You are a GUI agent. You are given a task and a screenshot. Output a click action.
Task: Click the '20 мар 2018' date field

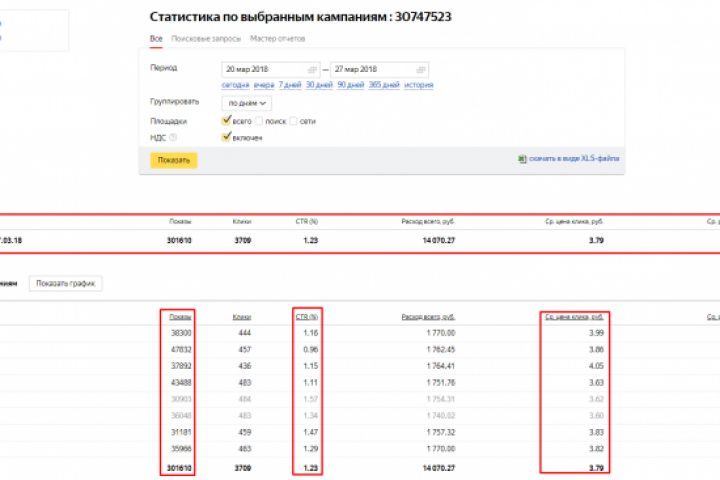(x=270, y=69)
